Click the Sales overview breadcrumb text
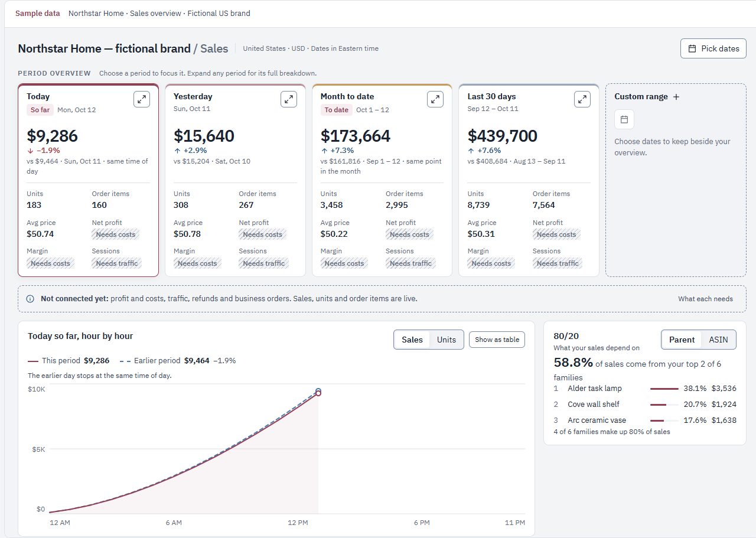 click(155, 14)
